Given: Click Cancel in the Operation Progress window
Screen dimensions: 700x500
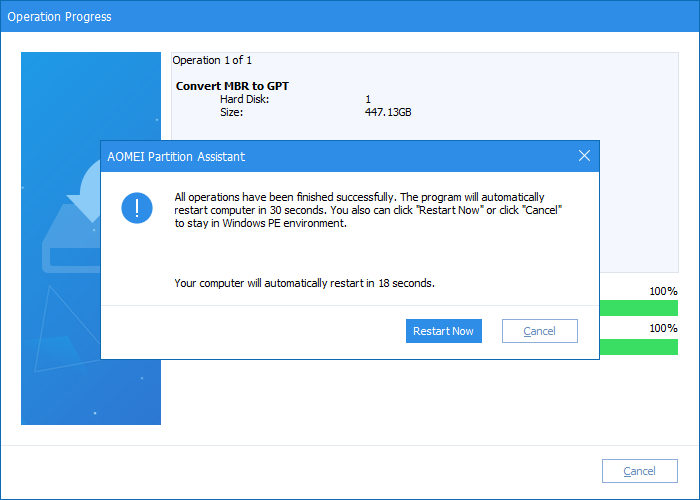Looking at the screenshot, I should click(x=640, y=471).
